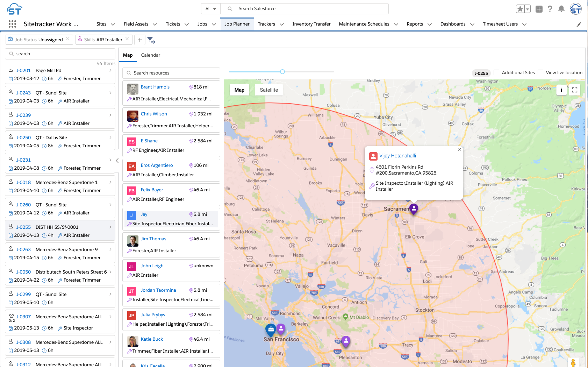This screenshot has height=368, width=588.
Task: Open the user profile avatar
Action: (575, 9)
